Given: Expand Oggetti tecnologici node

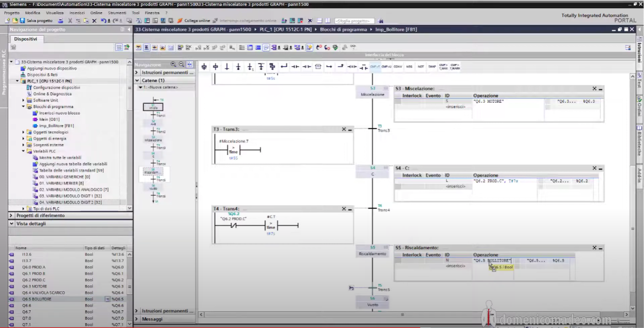Looking at the screenshot, I should [23, 132].
